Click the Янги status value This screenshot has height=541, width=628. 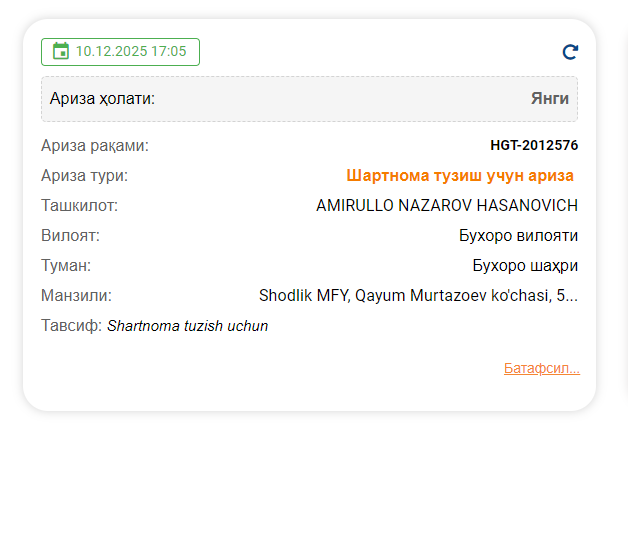pos(549,99)
